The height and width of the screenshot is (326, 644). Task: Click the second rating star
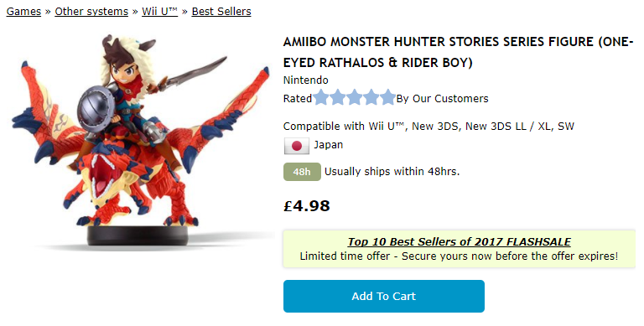[x=338, y=98]
